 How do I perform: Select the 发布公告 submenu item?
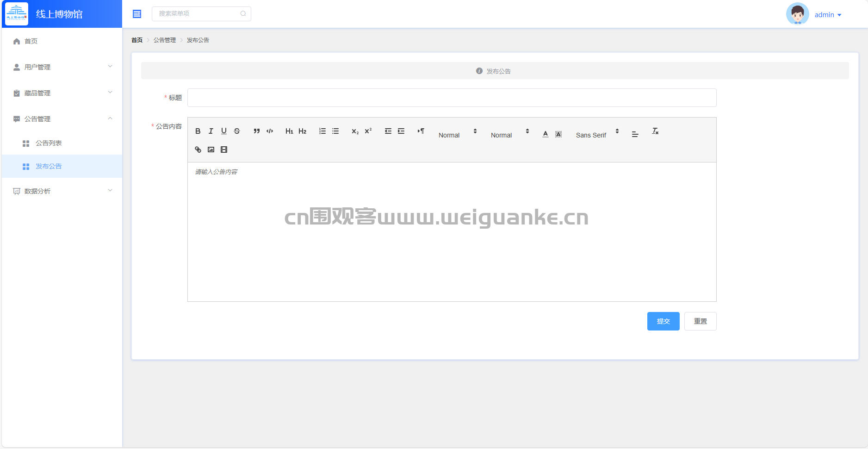click(62, 166)
